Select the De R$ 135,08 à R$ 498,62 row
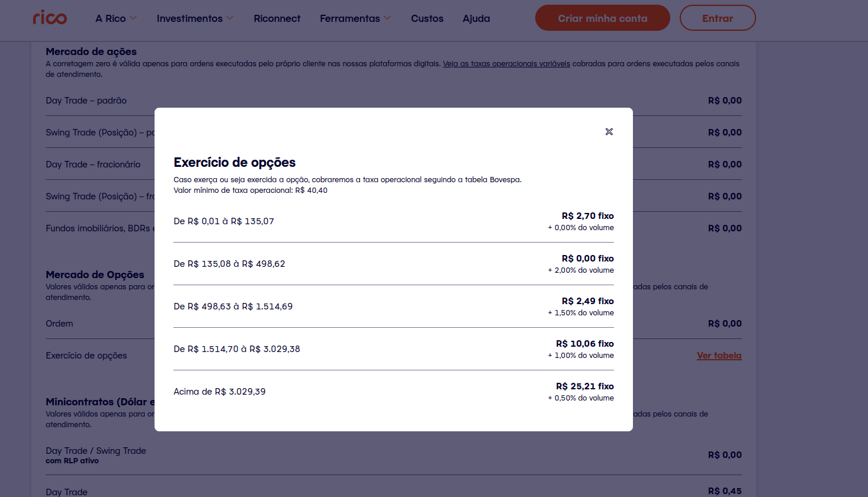This screenshot has width=868, height=497. (x=394, y=264)
